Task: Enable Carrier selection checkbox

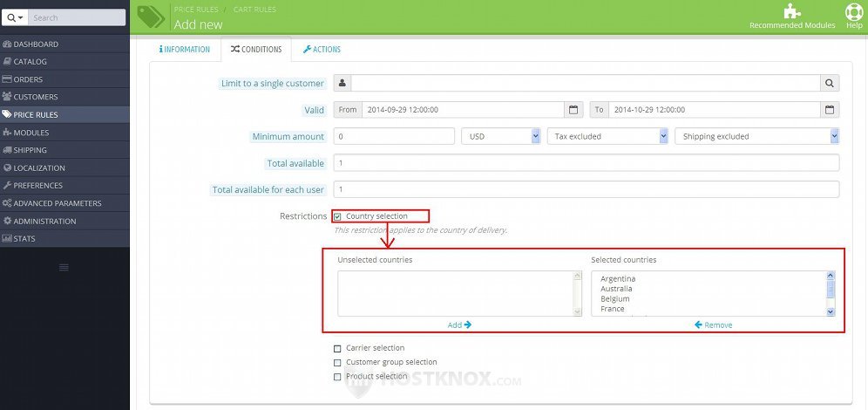Action: coord(337,349)
